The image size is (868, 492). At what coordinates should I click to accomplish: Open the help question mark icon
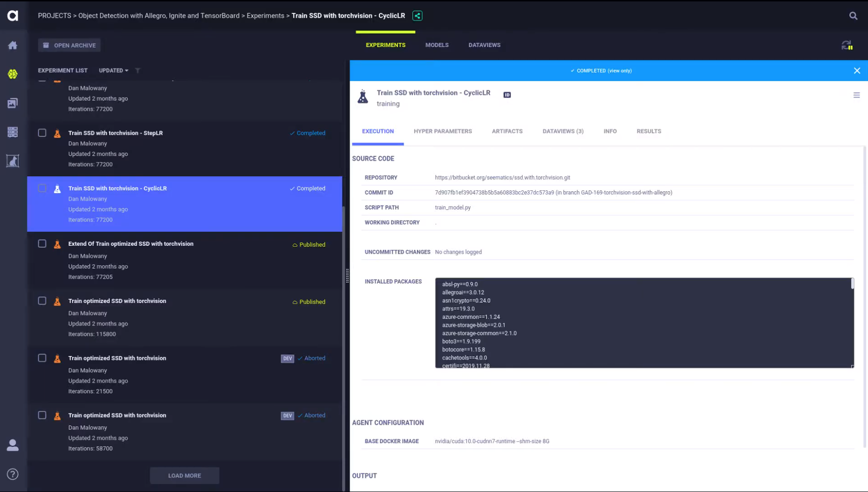13,474
